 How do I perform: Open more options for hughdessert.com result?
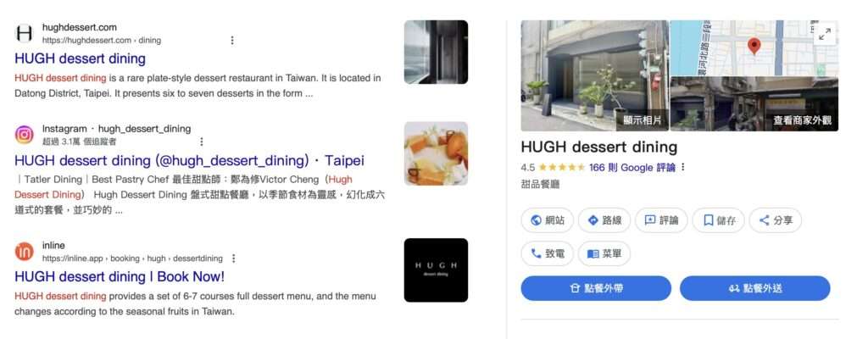pos(232,41)
